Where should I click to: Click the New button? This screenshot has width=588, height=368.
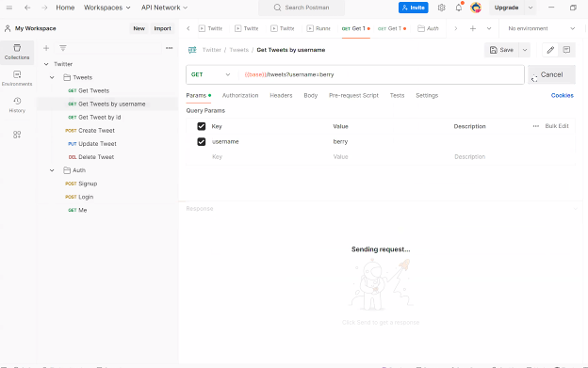tap(139, 28)
